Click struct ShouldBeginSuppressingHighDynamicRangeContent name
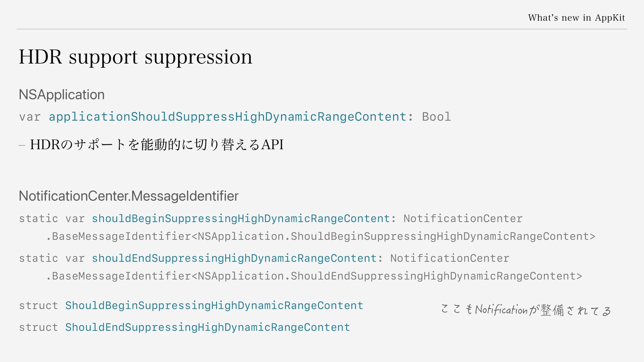Screen dimensions: 644x362 point(214,305)
